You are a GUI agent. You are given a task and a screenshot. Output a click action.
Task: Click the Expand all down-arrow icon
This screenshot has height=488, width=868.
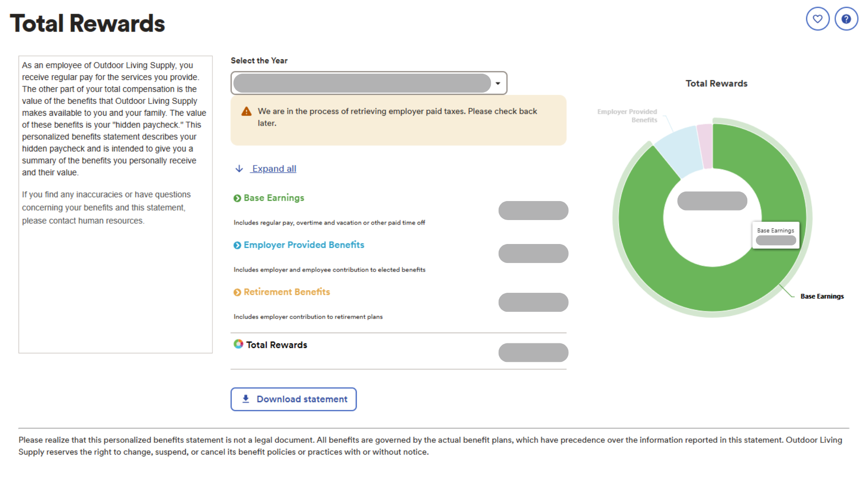click(x=239, y=169)
